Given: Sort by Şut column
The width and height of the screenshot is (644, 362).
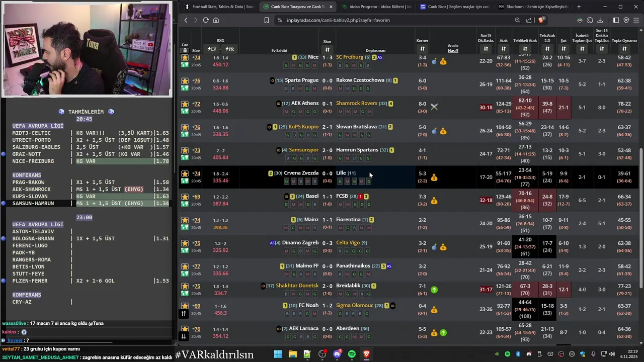Looking at the screenshot, I should point(563,49).
